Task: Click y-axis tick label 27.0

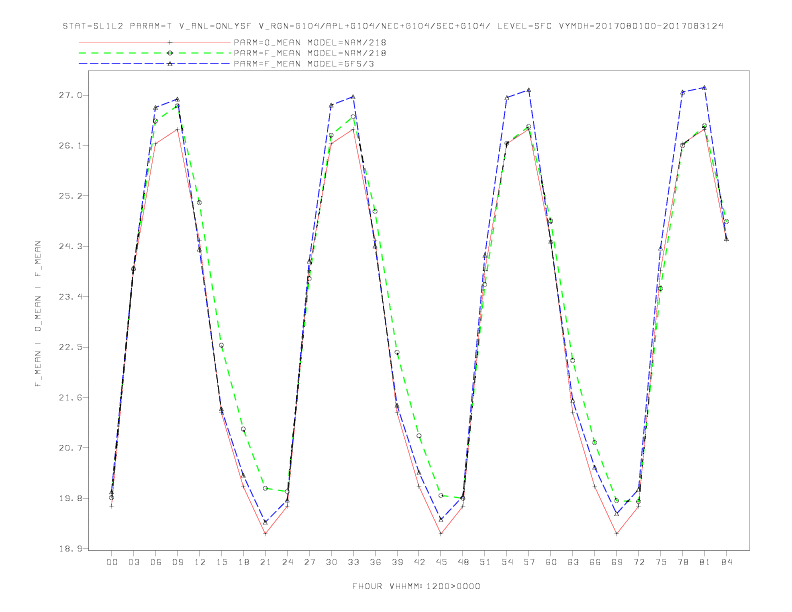Action: [70, 95]
